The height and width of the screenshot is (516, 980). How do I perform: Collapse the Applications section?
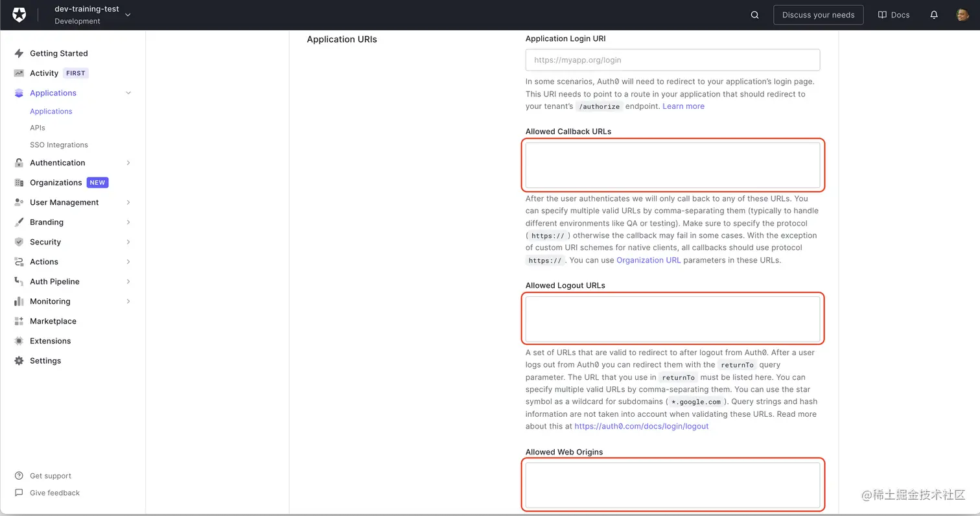coord(128,93)
